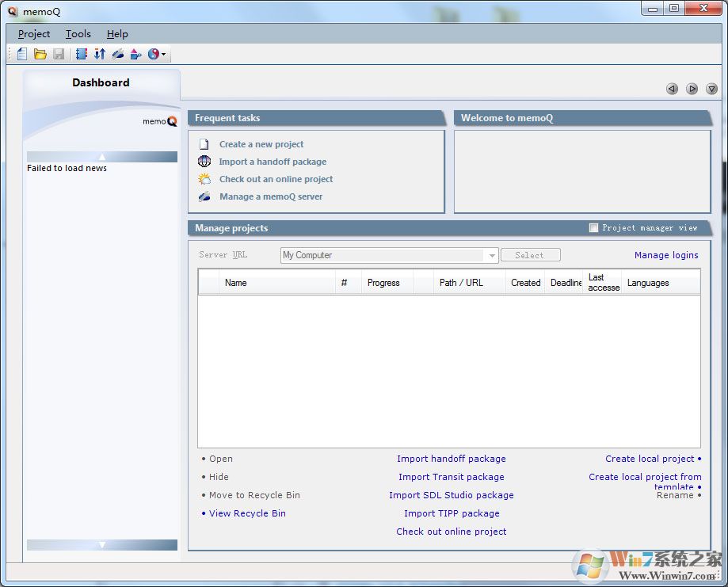728x587 pixels.
Task: Sort projects by the Name column header
Action: click(x=235, y=282)
